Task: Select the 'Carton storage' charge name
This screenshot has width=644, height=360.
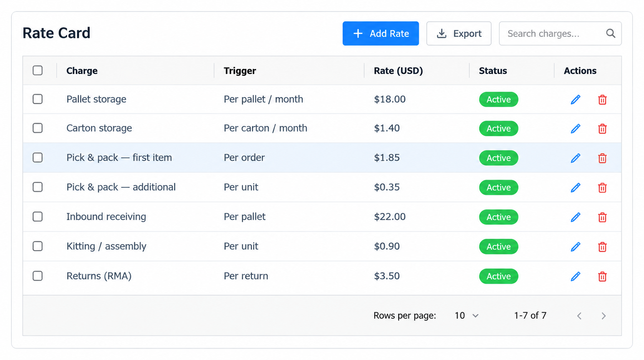Action: pyautogui.click(x=99, y=128)
